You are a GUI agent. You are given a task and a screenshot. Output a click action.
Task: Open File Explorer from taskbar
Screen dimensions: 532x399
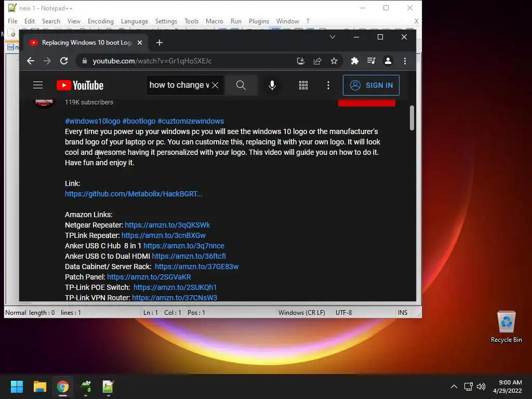pos(39,387)
